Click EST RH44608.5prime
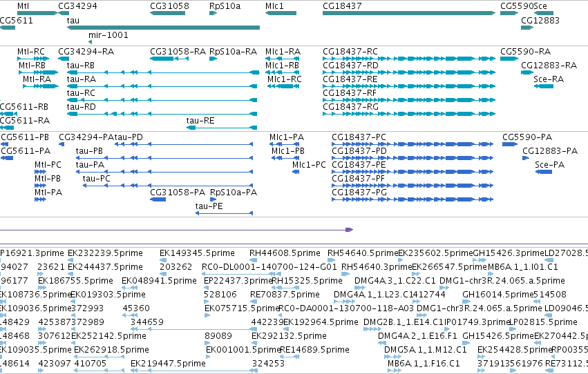This screenshot has width=588, height=374. click(253, 260)
